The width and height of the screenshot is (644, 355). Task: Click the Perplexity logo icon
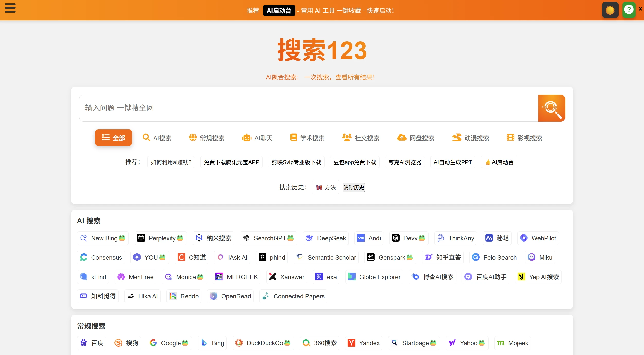pos(141,238)
